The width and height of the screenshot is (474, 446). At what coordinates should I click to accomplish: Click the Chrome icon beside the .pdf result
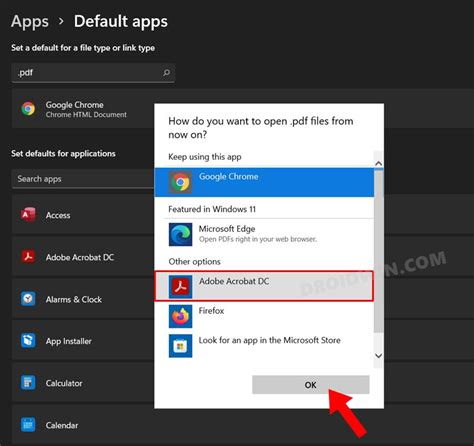pyautogui.click(x=28, y=109)
